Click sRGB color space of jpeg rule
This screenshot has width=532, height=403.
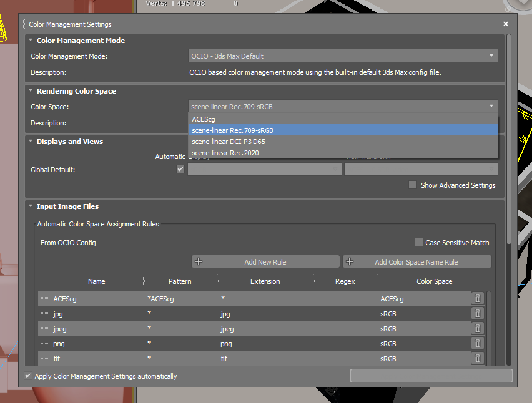pos(388,329)
